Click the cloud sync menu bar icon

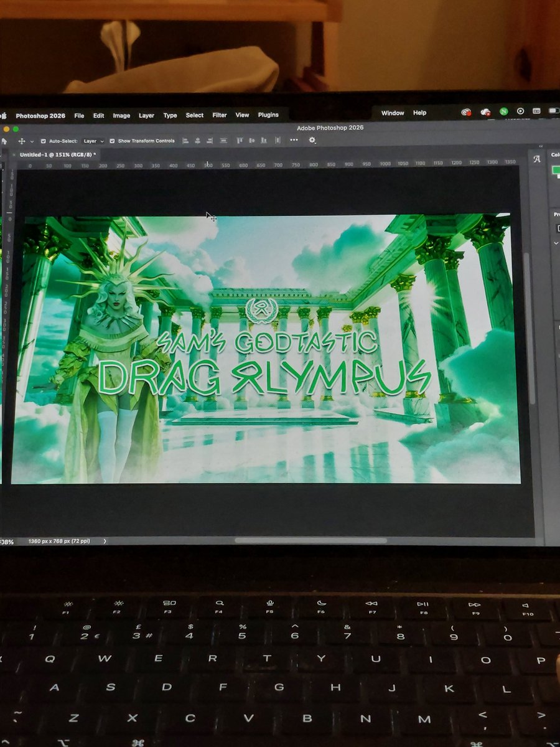(x=485, y=112)
